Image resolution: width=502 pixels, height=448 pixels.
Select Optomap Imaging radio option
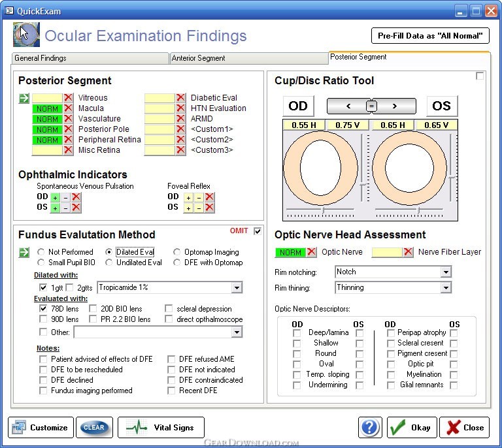[176, 252]
